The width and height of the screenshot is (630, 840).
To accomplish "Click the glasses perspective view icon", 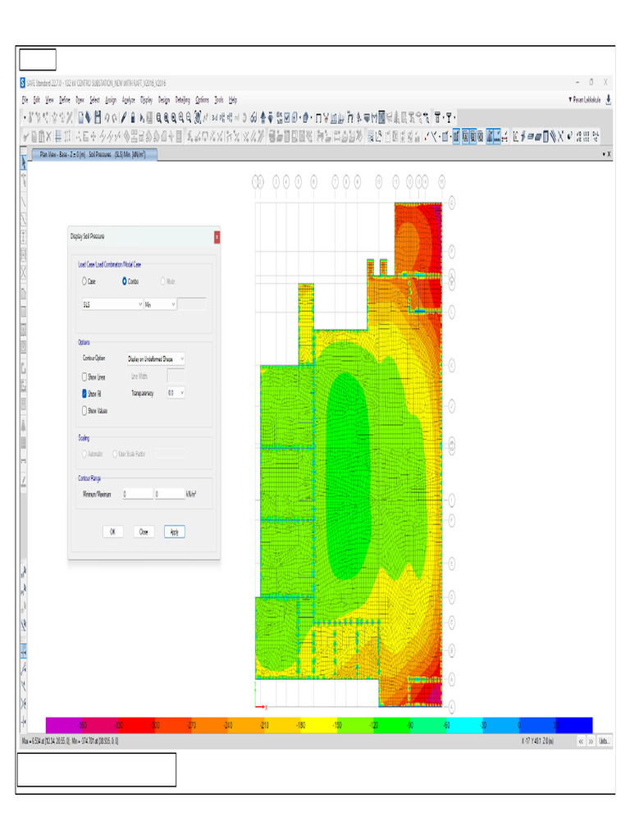I will tap(253, 118).
